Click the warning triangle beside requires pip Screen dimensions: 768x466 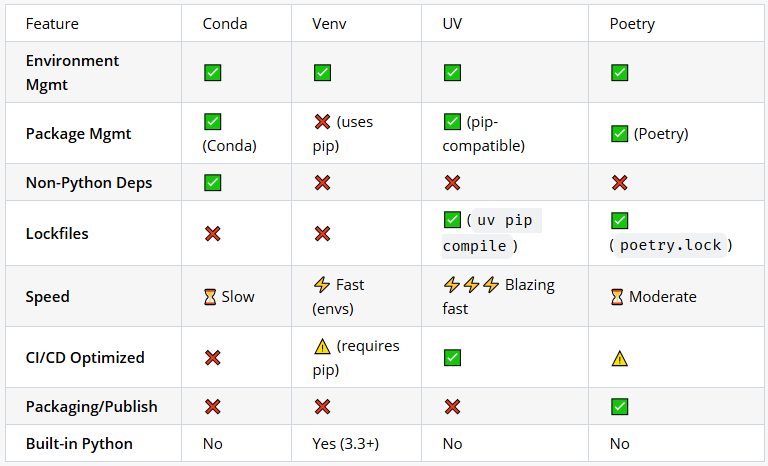[322, 346]
